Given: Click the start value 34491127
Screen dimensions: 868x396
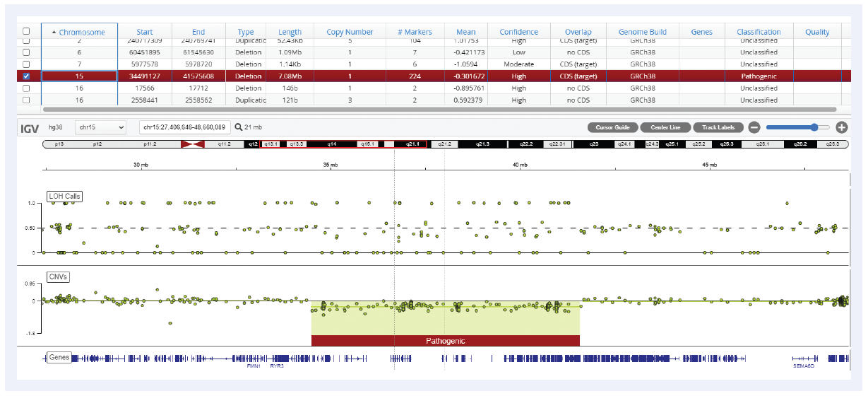Looking at the screenshot, I should [145, 76].
